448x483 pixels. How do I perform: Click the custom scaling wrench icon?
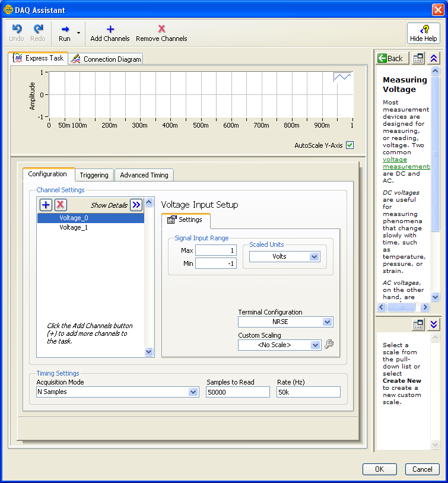tap(329, 344)
